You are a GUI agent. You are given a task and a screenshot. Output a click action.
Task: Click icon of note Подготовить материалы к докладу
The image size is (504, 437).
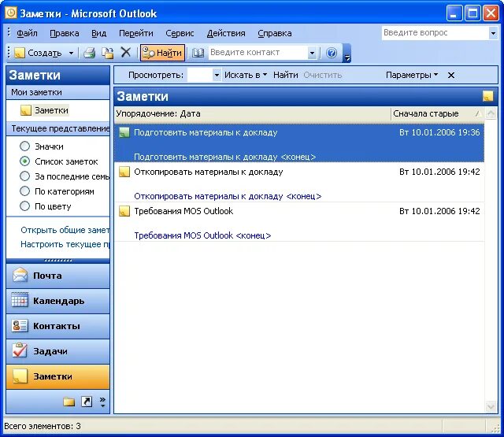124,132
